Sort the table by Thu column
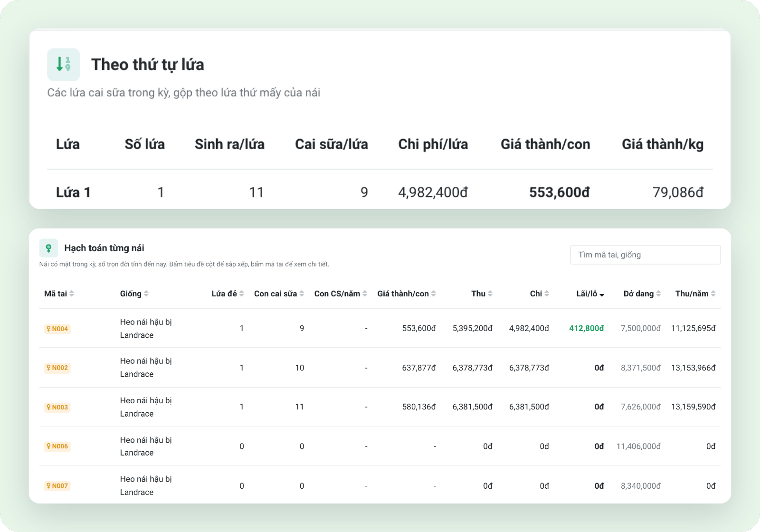Screen dimensions: 760x532 tap(482, 294)
